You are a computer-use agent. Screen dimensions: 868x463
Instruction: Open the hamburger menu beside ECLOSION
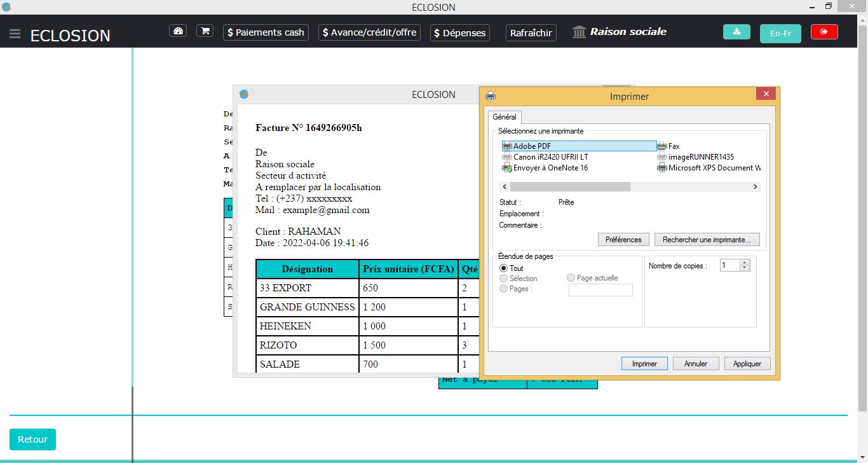15,34
